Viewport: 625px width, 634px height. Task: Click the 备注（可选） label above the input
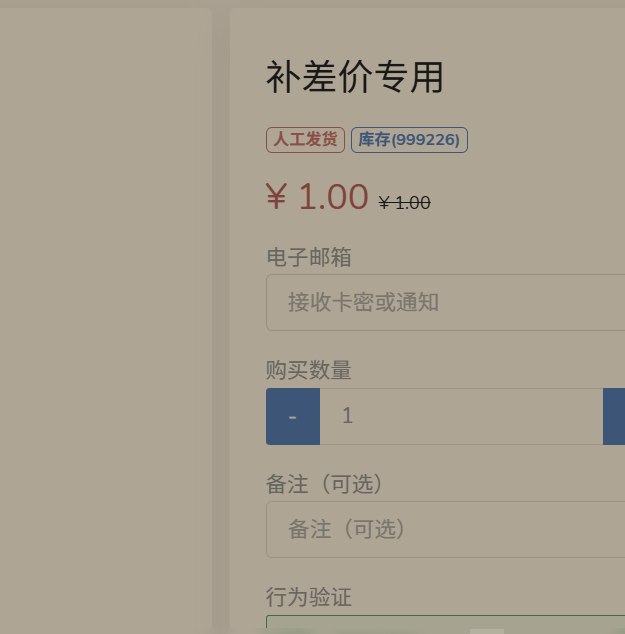(x=325, y=484)
